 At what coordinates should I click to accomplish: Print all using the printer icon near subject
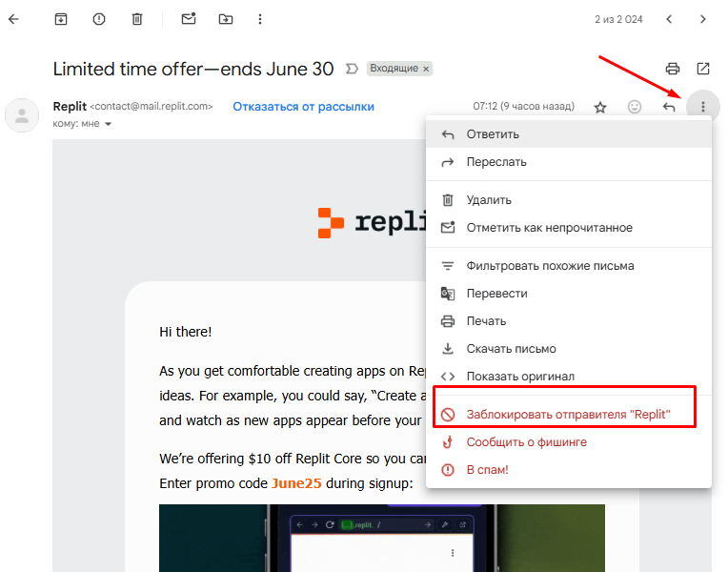click(673, 69)
